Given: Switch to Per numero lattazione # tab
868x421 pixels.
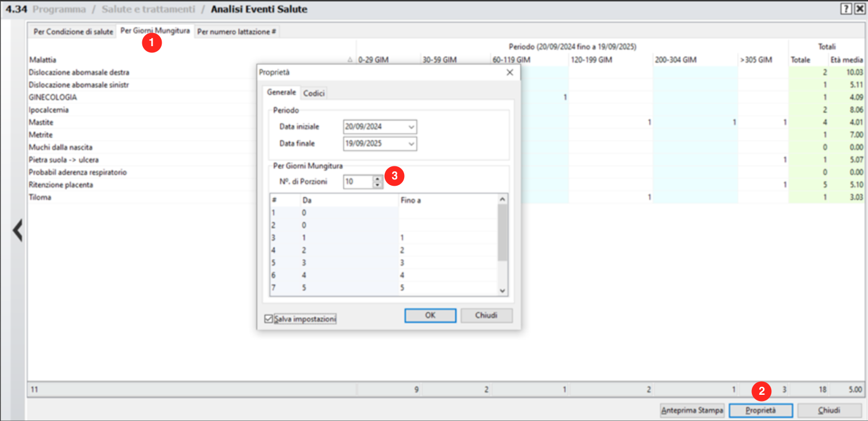Looking at the screenshot, I should pos(236,32).
